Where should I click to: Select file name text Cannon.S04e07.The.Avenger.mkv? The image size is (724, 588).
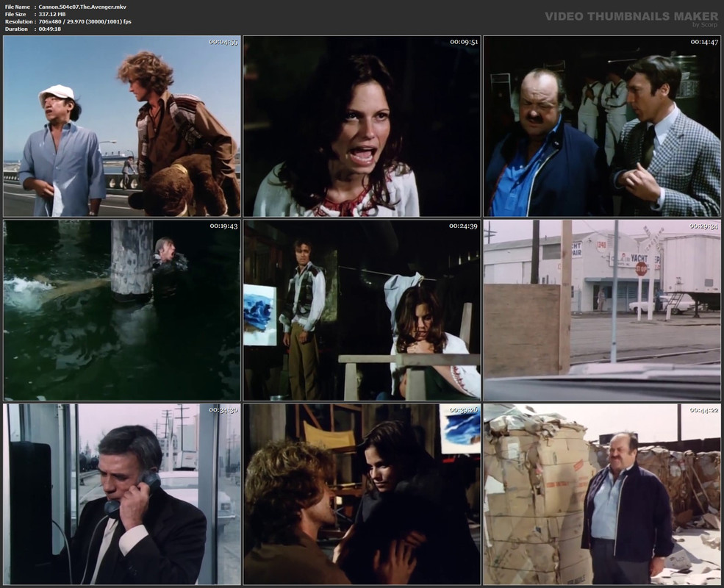click(82, 7)
